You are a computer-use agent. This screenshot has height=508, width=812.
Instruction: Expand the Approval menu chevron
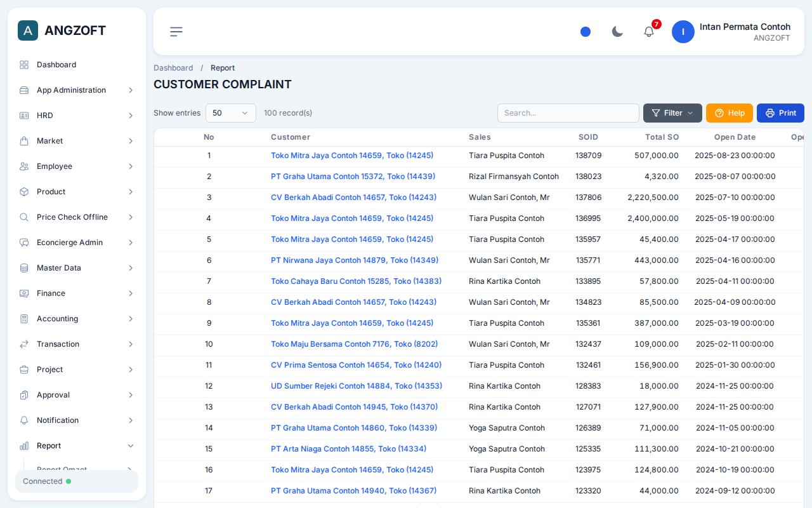coord(131,395)
